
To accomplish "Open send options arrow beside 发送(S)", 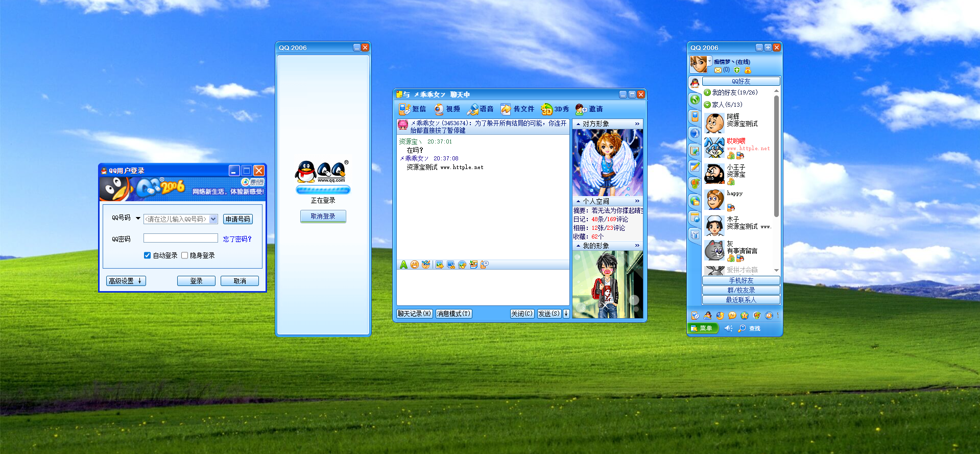I will pos(566,314).
